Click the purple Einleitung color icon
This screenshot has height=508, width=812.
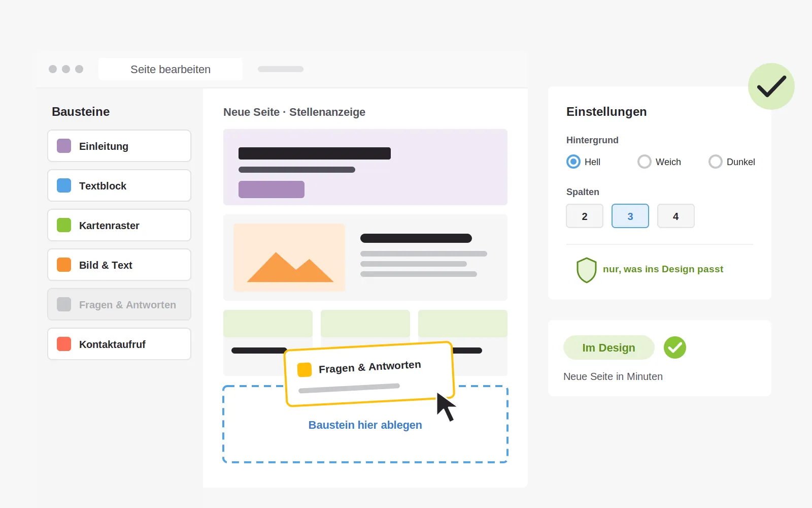[x=64, y=146]
